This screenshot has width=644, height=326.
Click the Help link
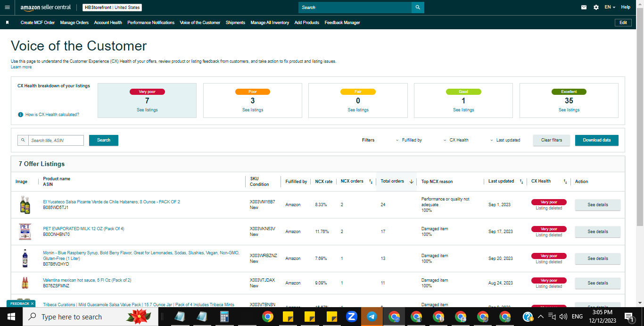coord(626,7)
